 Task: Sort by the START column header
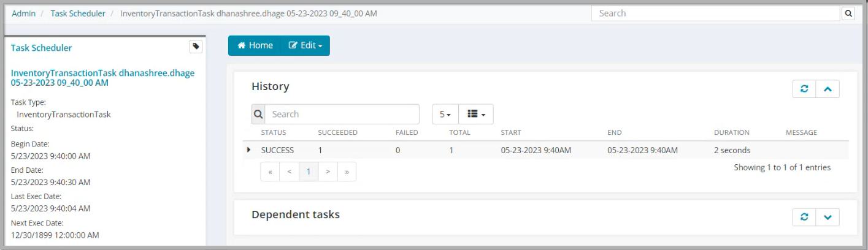tap(510, 132)
